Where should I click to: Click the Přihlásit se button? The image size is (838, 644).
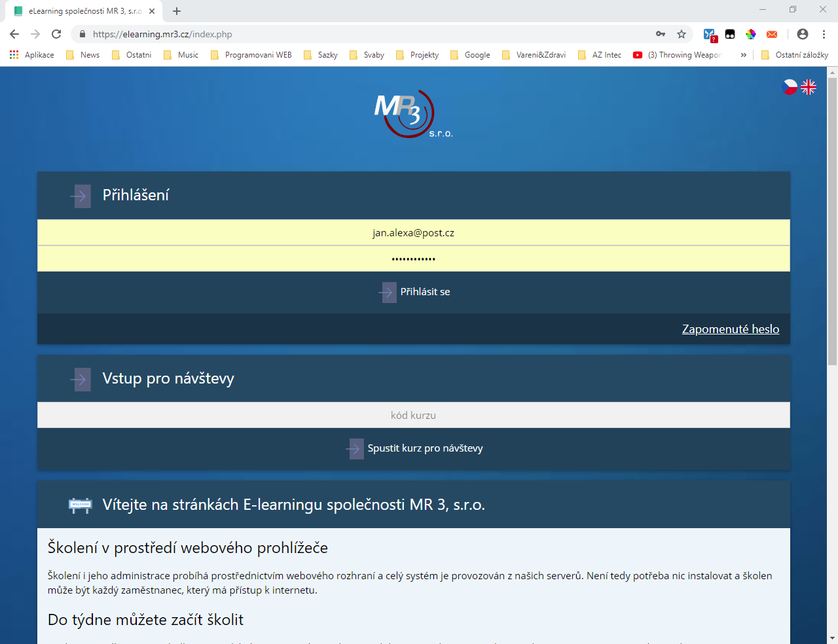pyautogui.click(x=414, y=292)
